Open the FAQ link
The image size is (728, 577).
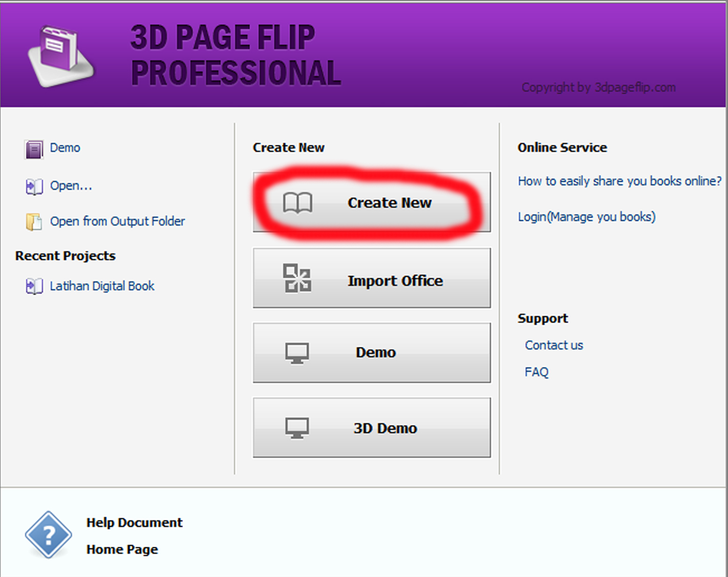(x=537, y=372)
